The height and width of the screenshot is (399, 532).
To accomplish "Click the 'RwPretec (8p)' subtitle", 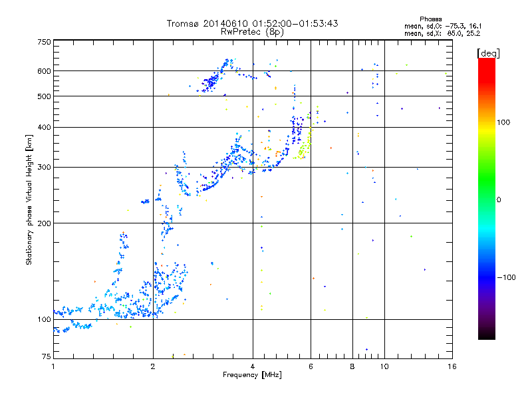I will [252, 32].
